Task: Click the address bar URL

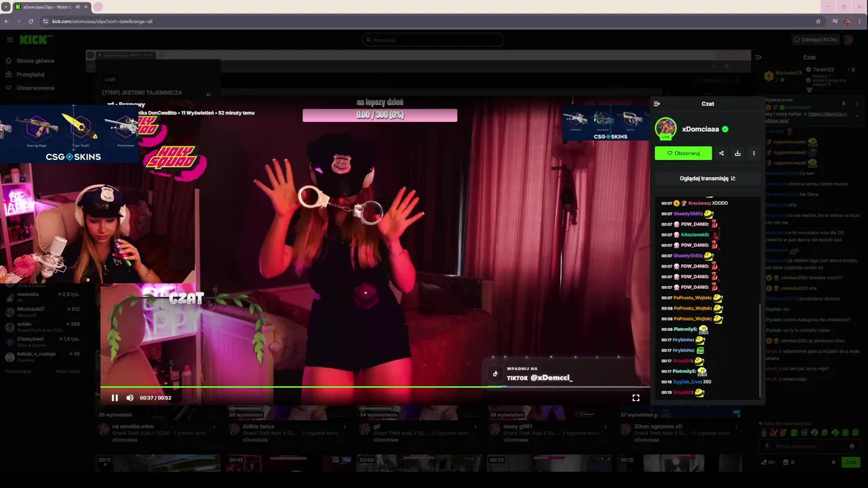Action: pos(102,21)
